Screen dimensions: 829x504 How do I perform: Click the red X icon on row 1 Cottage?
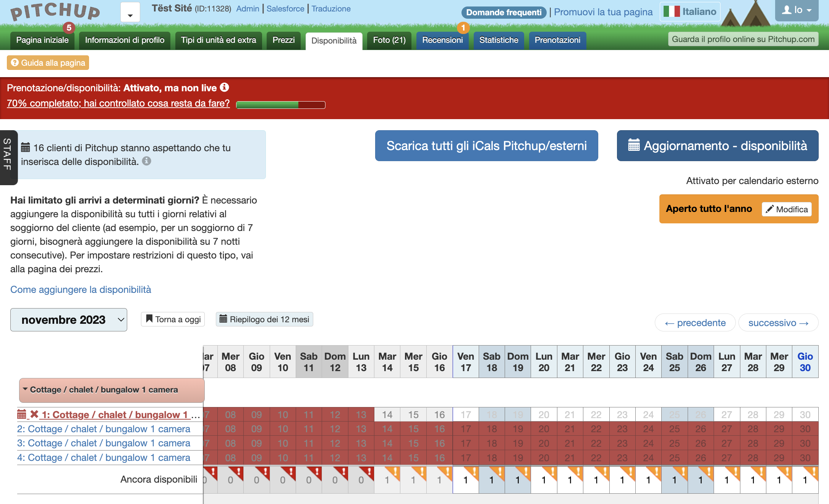click(34, 414)
